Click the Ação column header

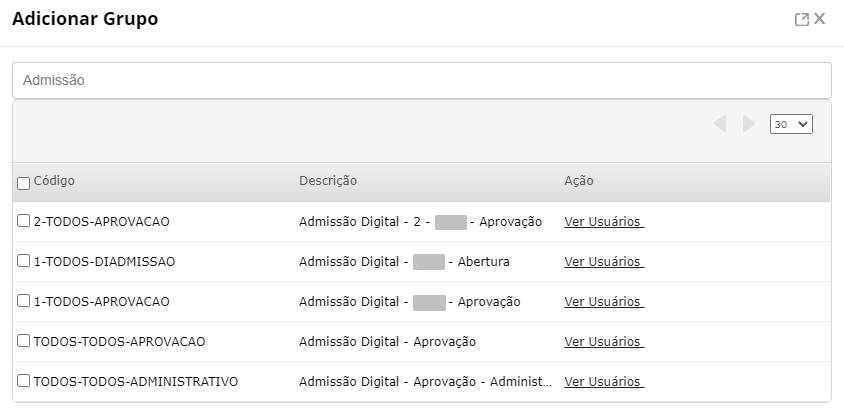[578, 181]
